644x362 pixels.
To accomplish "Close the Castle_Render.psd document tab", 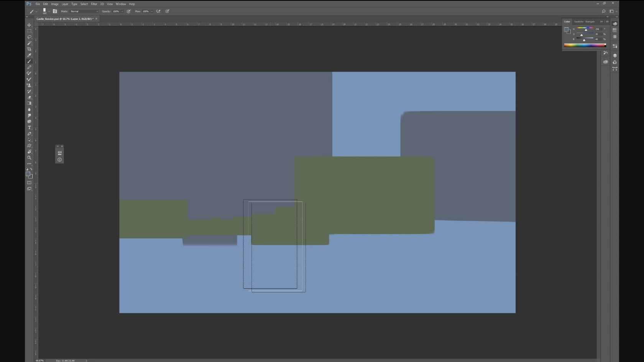I will [x=96, y=19].
